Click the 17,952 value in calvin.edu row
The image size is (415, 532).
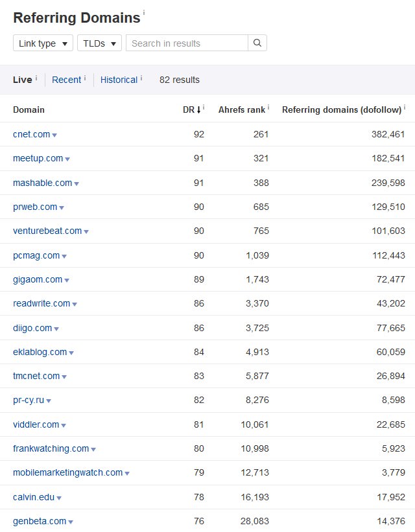pyautogui.click(x=391, y=498)
